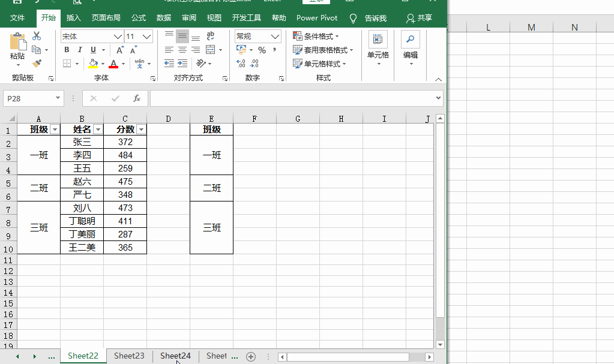Add a new sheet with plus button

click(251, 357)
